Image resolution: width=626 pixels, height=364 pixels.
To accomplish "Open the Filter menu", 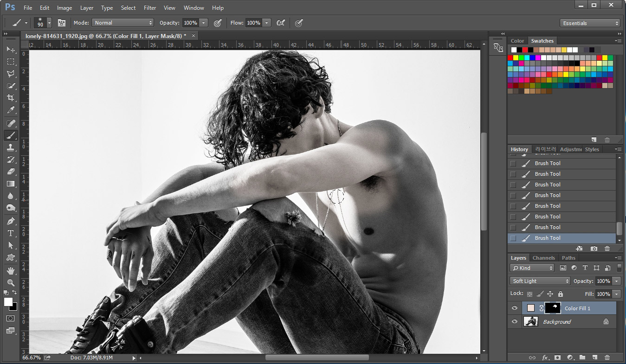I will pyautogui.click(x=150, y=8).
